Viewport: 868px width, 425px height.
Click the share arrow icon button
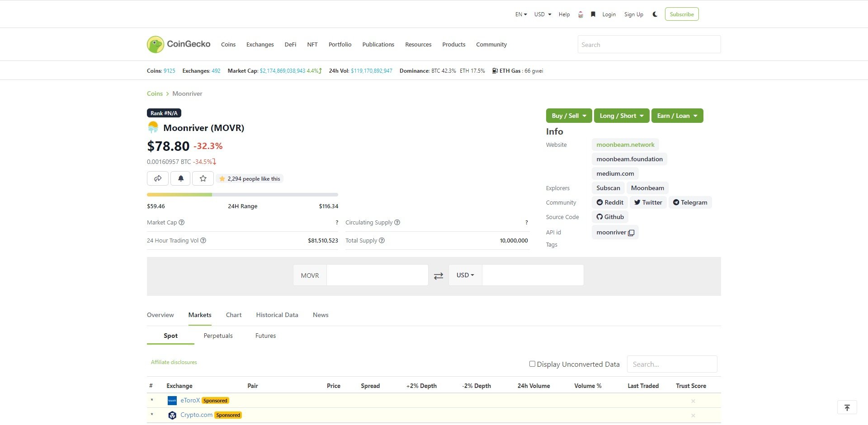[x=158, y=178]
